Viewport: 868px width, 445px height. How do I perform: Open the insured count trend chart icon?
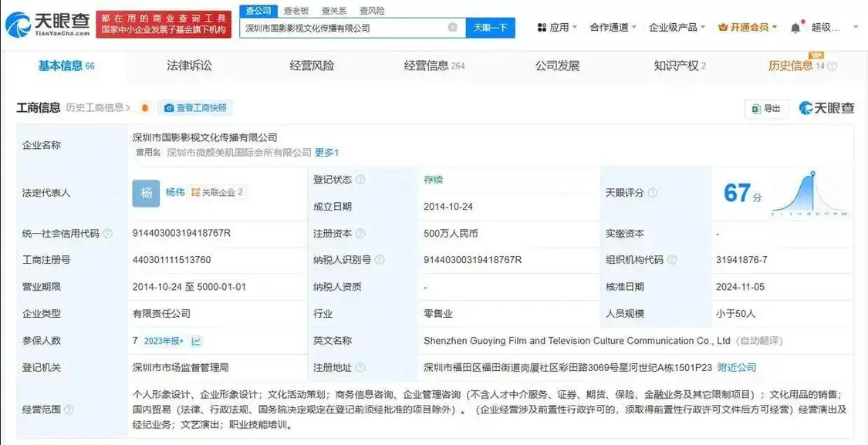[197, 341]
